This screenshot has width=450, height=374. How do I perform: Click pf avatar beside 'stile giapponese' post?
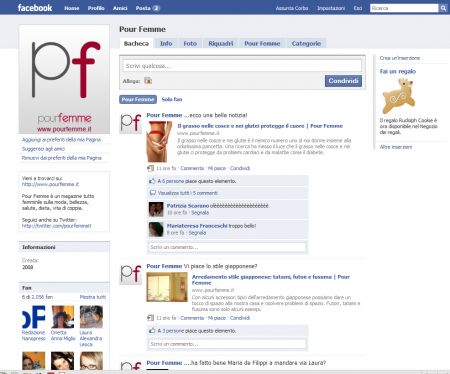point(131,274)
